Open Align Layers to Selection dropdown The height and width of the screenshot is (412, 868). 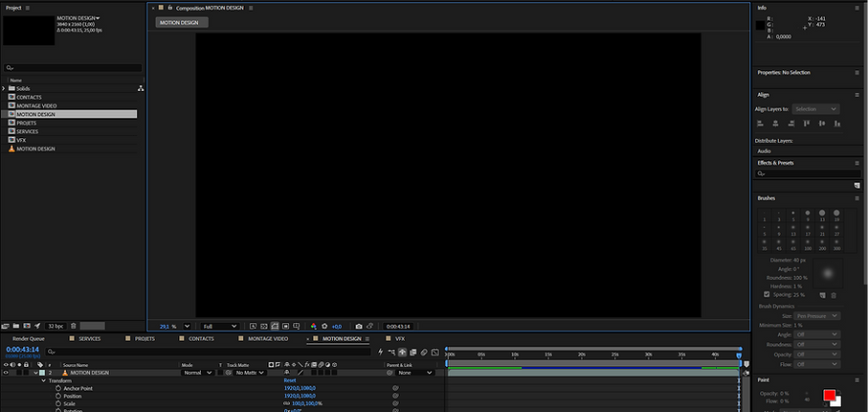pyautogui.click(x=816, y=109)
